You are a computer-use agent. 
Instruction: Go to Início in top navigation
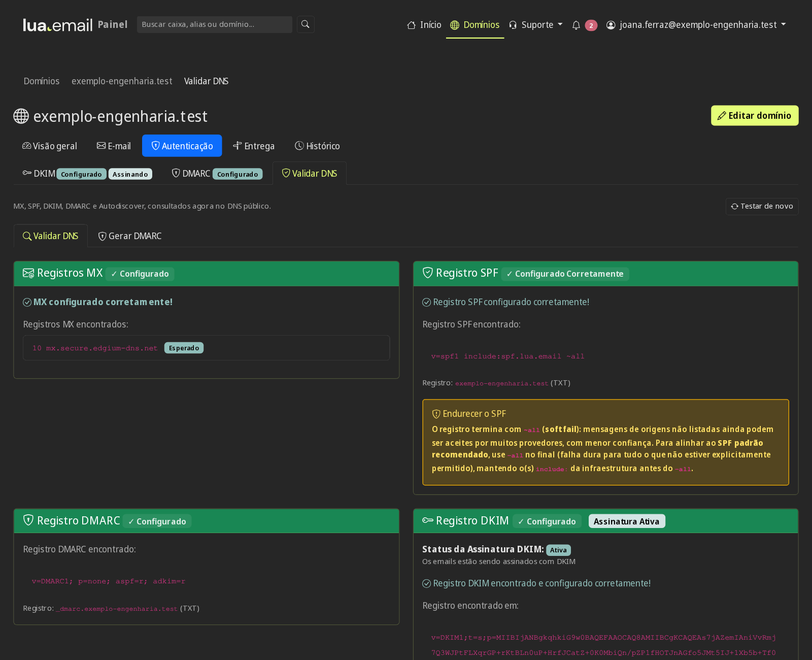[424, 25]
